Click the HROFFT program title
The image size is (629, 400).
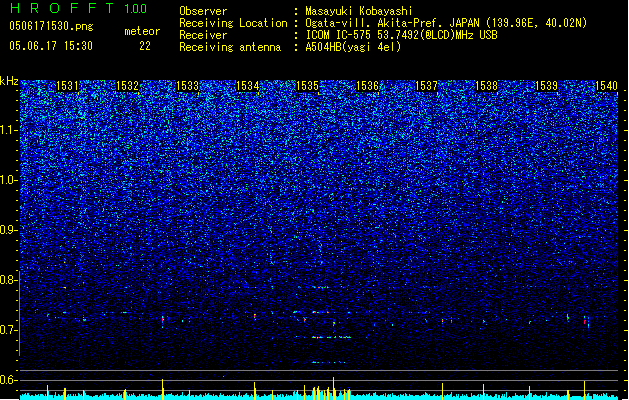[x=62, y=8]
